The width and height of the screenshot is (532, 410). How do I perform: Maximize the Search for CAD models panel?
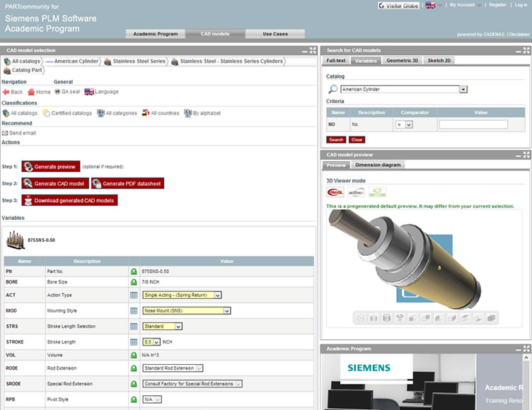click(526, 50)
